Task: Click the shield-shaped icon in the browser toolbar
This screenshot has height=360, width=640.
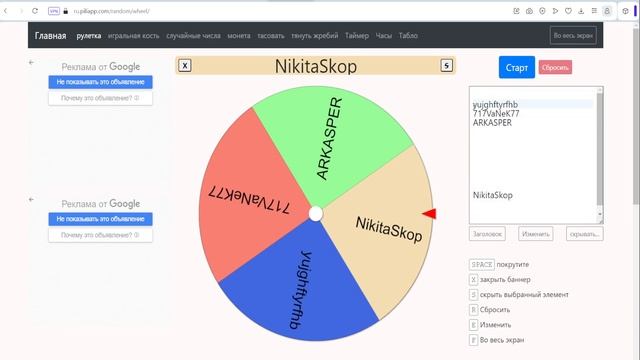Action: coord(542,11)
